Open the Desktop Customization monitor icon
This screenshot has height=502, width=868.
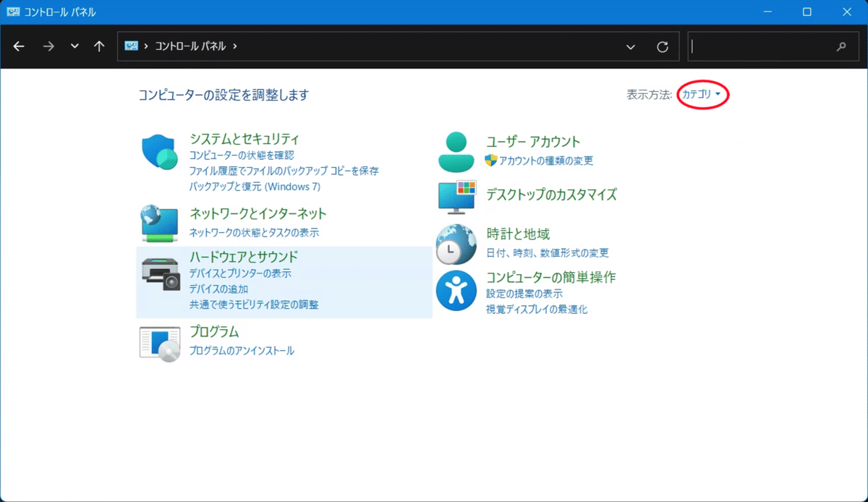click(x=456, y=197)
